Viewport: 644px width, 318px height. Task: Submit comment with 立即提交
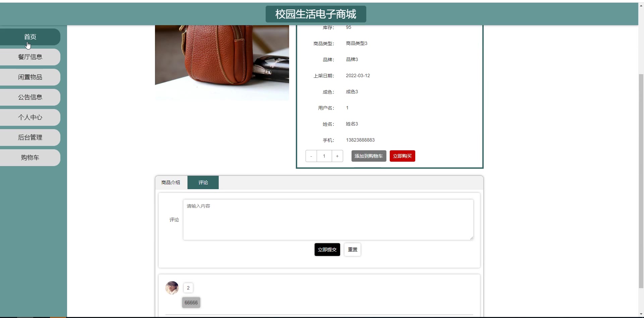(x=327, y=250)
